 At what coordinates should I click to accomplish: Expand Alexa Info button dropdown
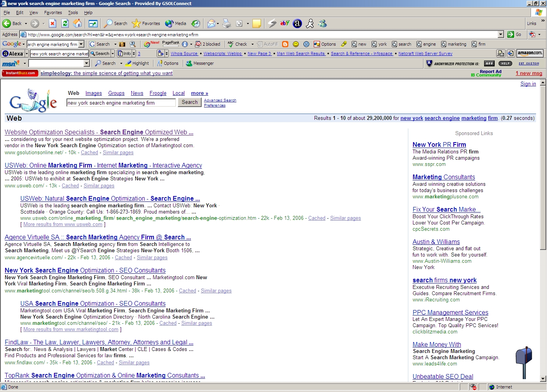[x=134, y=53]
